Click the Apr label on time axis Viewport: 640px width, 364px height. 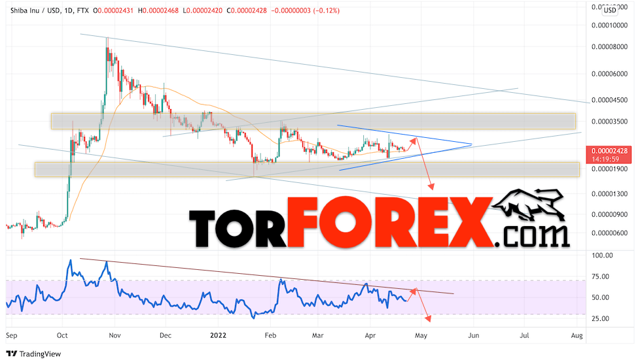[x=370, y=335]
